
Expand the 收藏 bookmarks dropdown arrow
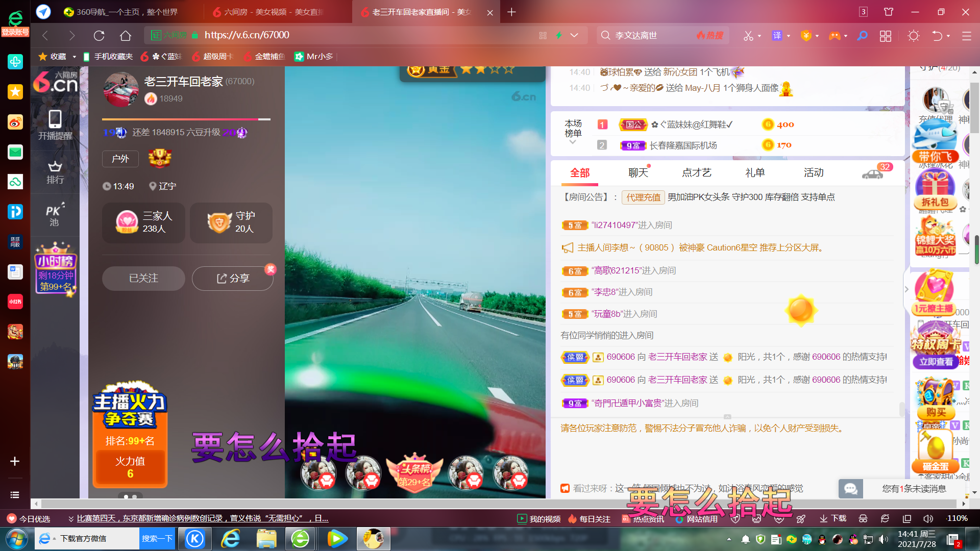coord(74,57)
